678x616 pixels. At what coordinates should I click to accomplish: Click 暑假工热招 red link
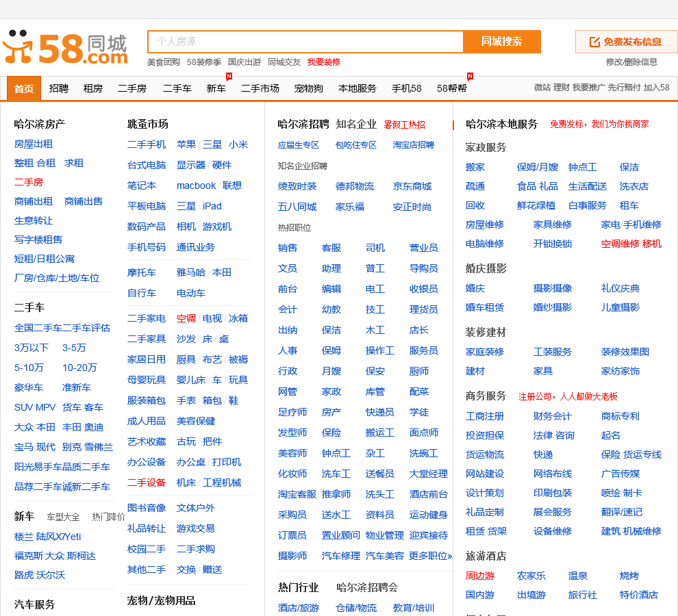click(404, 125)
